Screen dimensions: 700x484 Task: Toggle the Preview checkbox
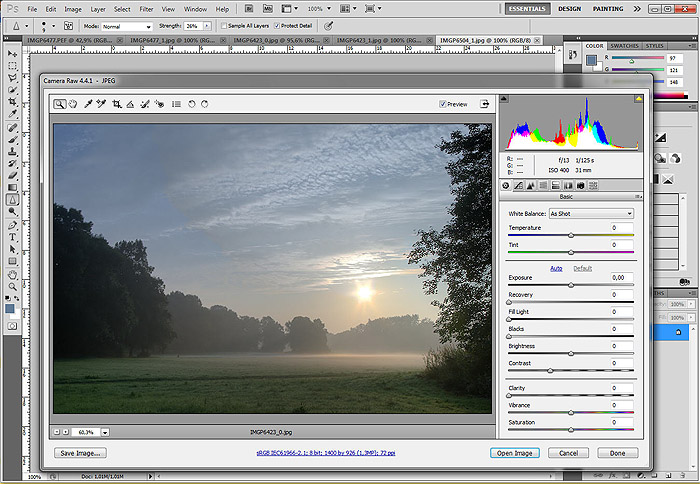click(443, 103)
